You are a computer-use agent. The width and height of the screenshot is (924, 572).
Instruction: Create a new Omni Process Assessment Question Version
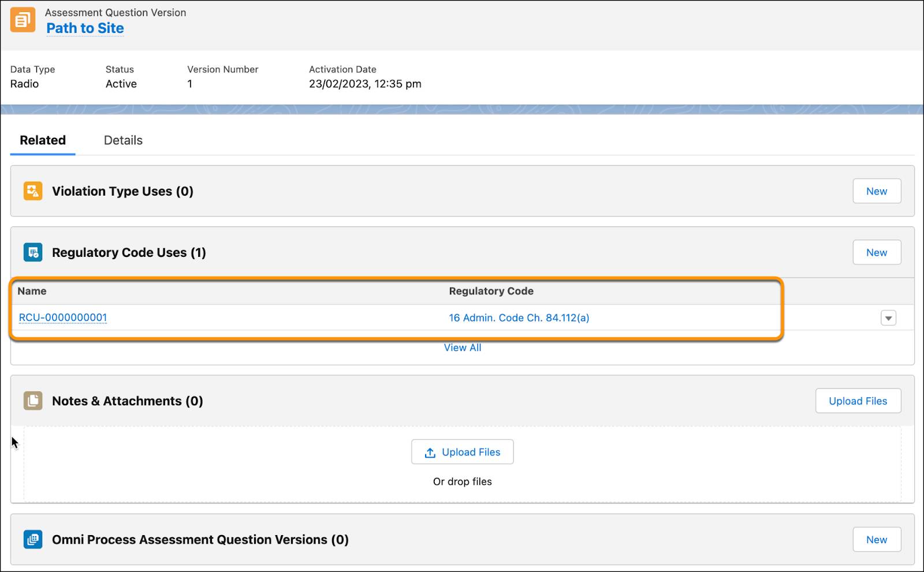pyautogui.click(x=877, y=539)
